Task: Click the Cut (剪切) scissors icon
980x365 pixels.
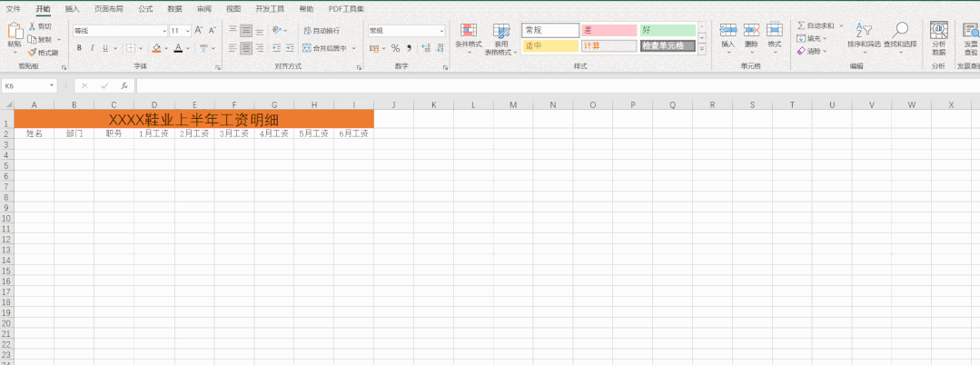Action: pyautogui.click(x=32, y=26)
